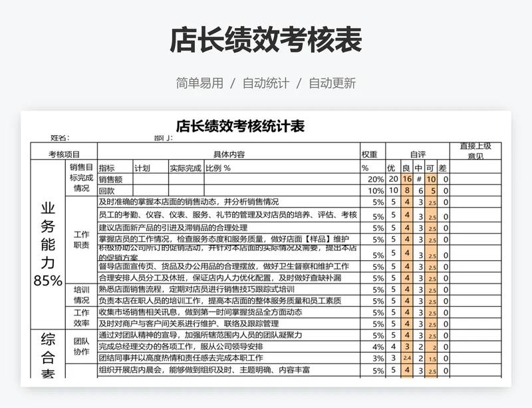The height and width of the screenshot is (408, 532).
Task: Click the 回款 row label
Action: [115, 190]
